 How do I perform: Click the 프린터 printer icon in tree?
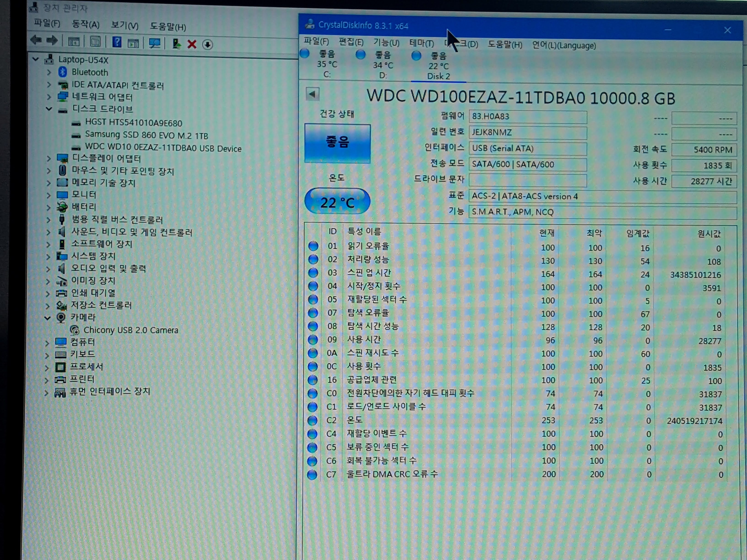point(60,380)
